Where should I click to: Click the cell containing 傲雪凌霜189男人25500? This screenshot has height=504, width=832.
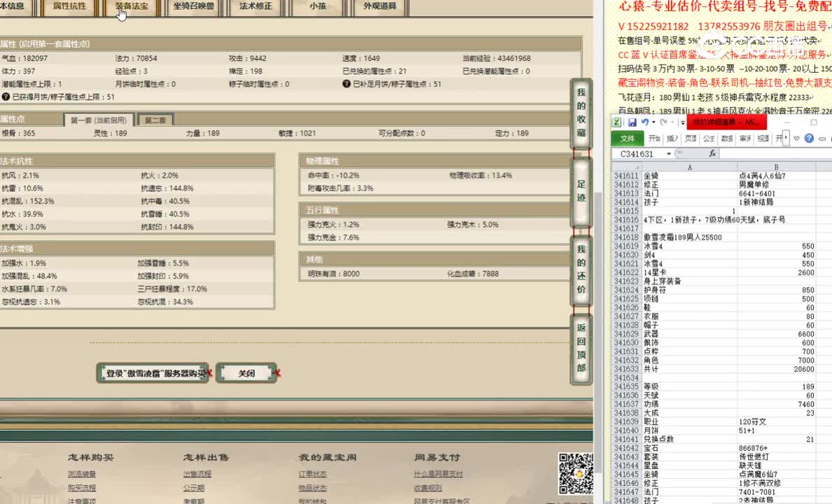(690, 237)
